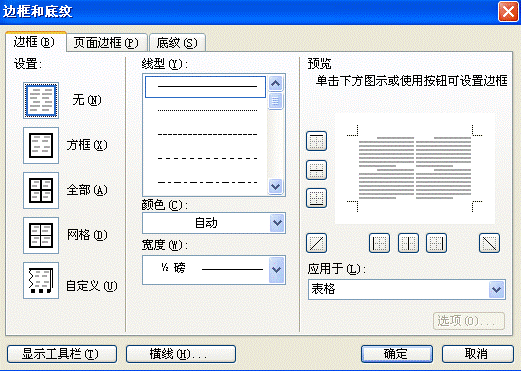Click the 全部(A) label text
This screenshot has width=521, height=371.
(x=87, y=190)
